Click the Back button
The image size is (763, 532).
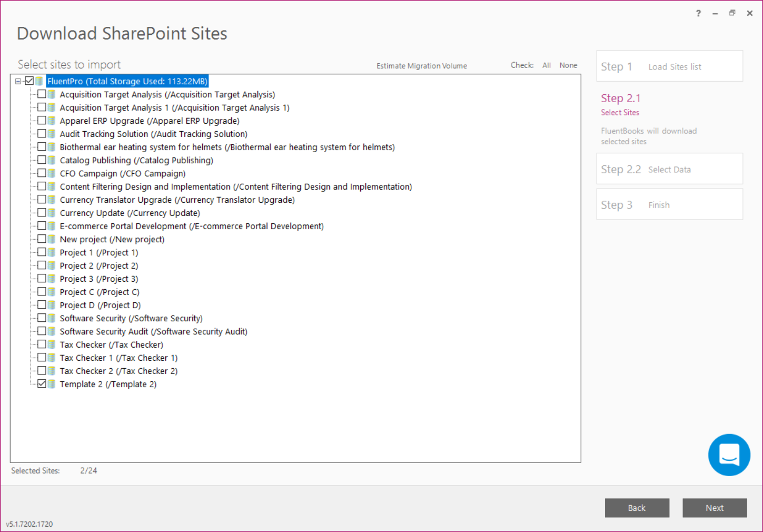click(x=637, y=508)
